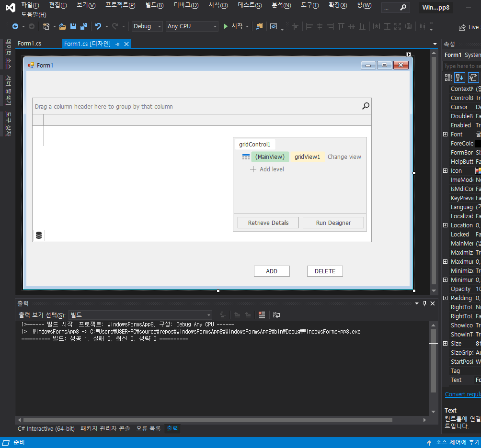This screenshot has height=448, width=481.
Task: Open the dropdown arrow next to 시작
Action: [x=247, y=27]
